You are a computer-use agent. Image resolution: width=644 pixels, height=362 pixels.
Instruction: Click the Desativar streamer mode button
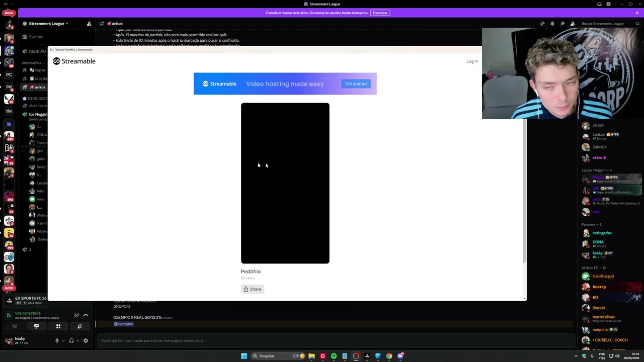[380, 13]
